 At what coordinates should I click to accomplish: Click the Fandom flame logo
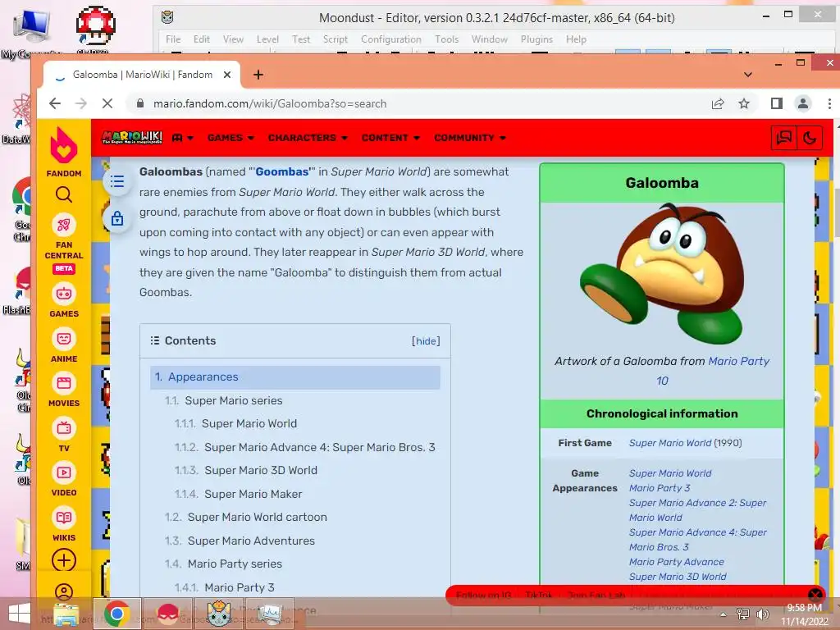click(64, 145)
